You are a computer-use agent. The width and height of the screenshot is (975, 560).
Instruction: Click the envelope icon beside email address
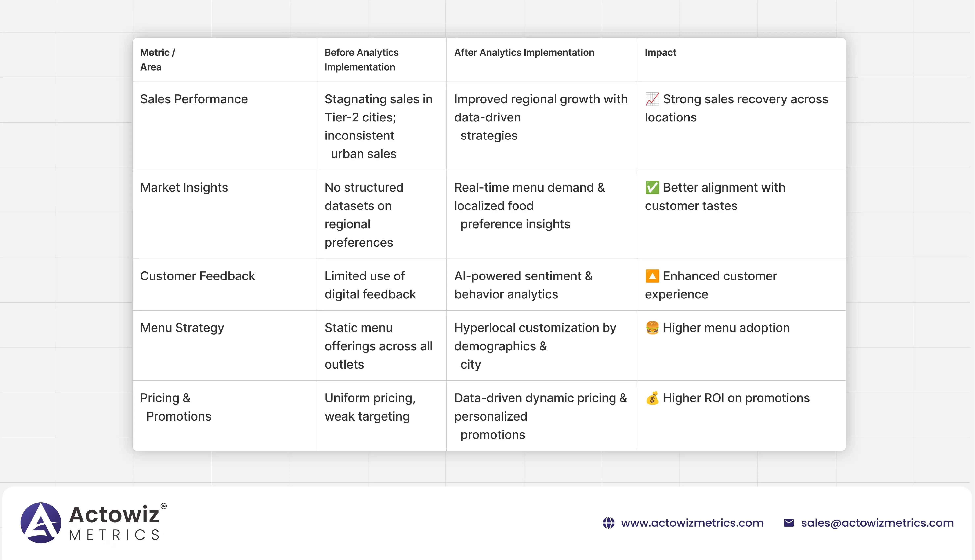(x=789, y=523)
